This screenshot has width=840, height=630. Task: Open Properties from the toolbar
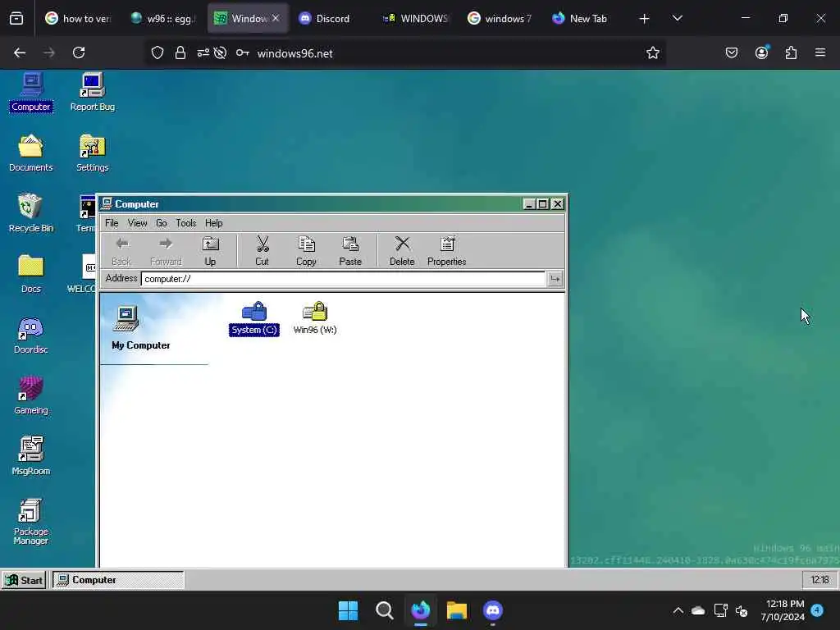[447, 251]
